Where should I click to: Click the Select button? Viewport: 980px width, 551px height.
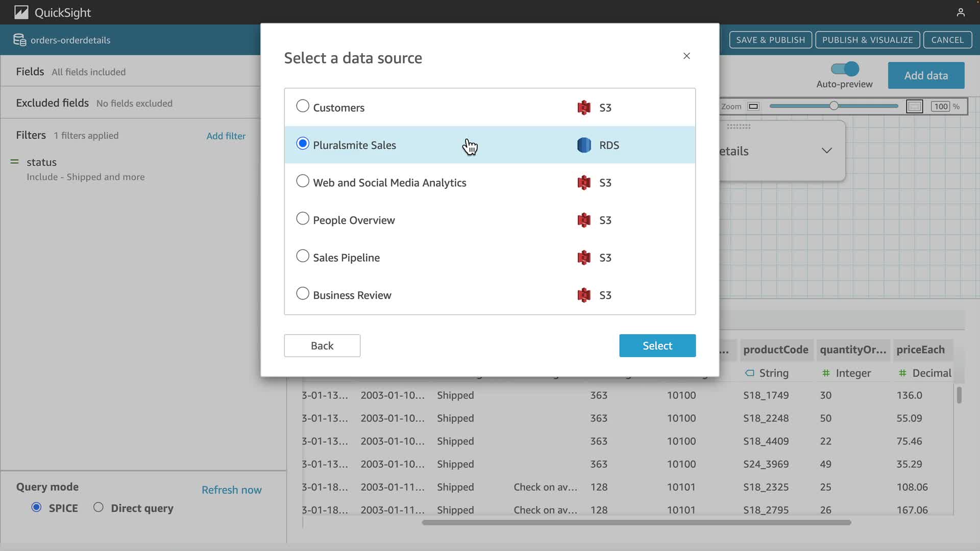click(657, 345)
